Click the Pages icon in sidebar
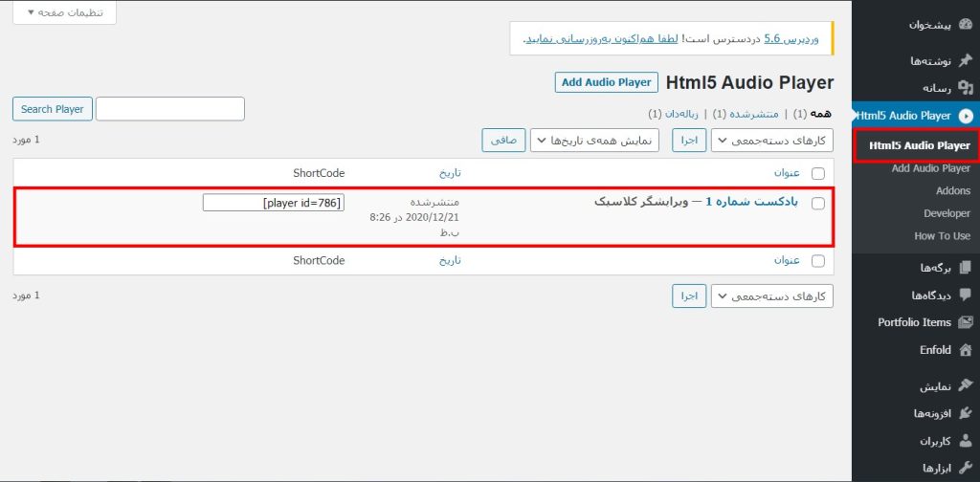Image resolution: width=980 pixels, height=482 pixels. click(966, 268)
